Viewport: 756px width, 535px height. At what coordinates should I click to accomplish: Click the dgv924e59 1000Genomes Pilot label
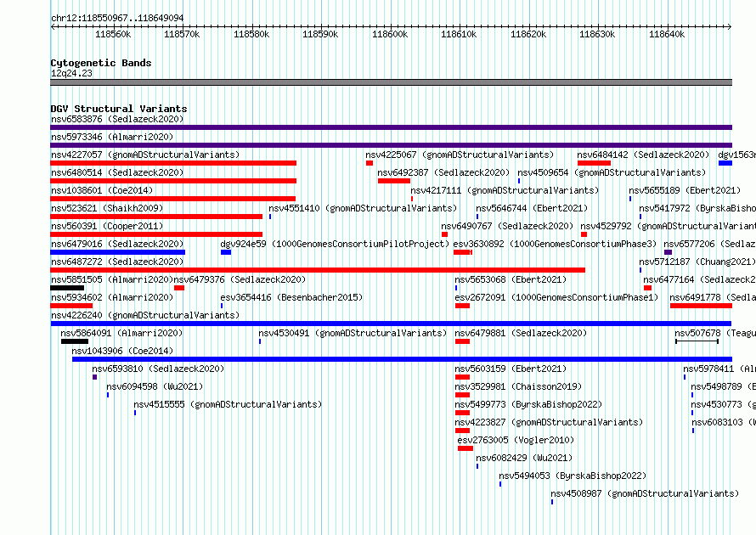[335, 244]
